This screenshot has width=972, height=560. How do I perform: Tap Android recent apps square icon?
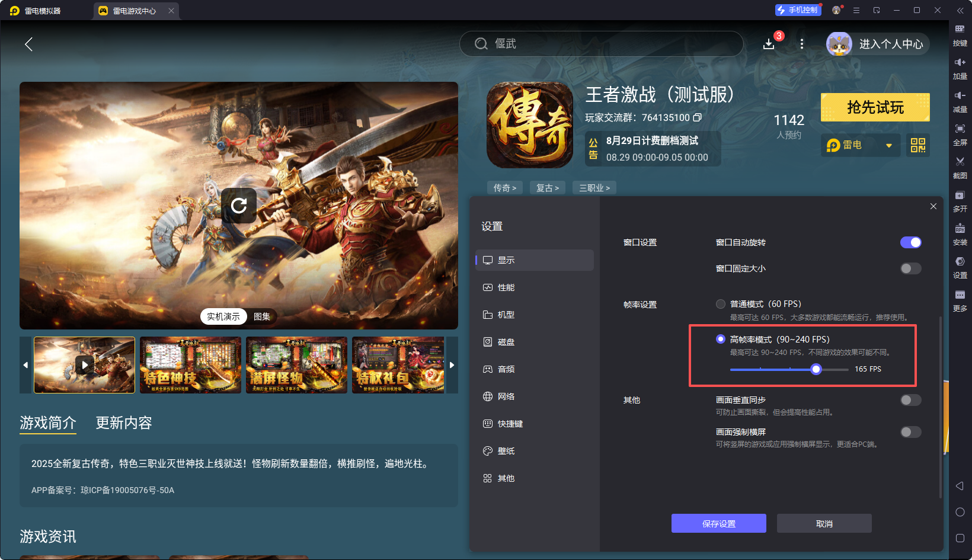pos(960,538)
